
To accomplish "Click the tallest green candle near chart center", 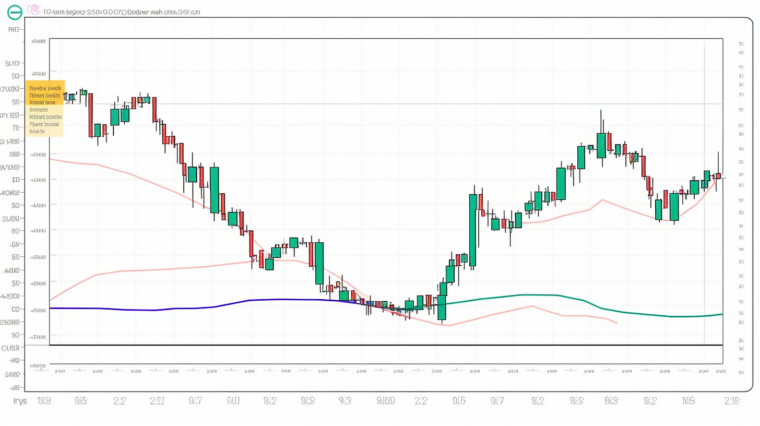I will pos(471,229).
